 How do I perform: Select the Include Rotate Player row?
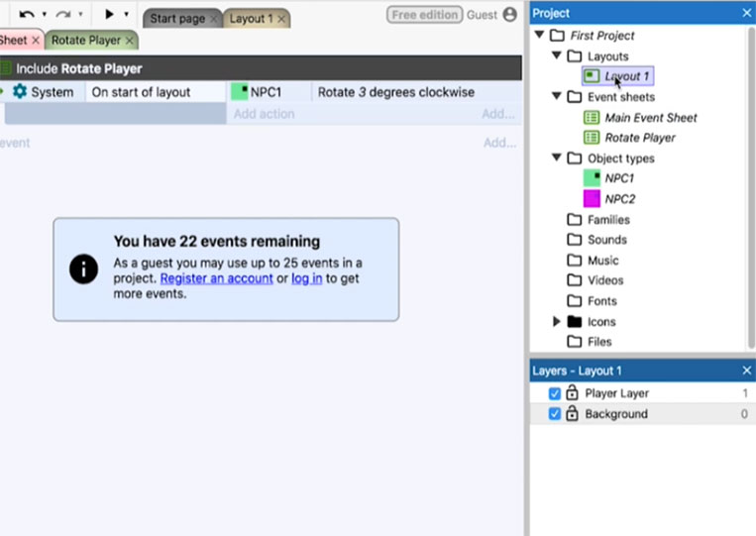click(x=261, y=68)
